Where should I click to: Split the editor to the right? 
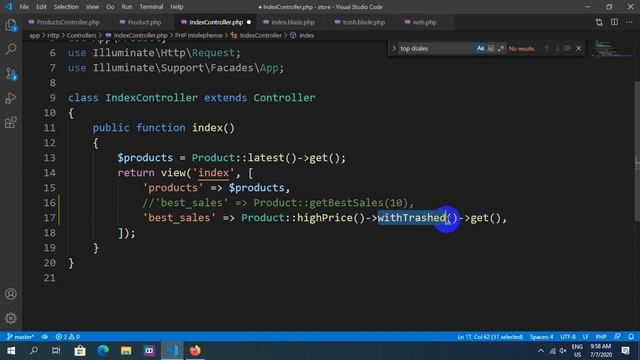(614, 22)
